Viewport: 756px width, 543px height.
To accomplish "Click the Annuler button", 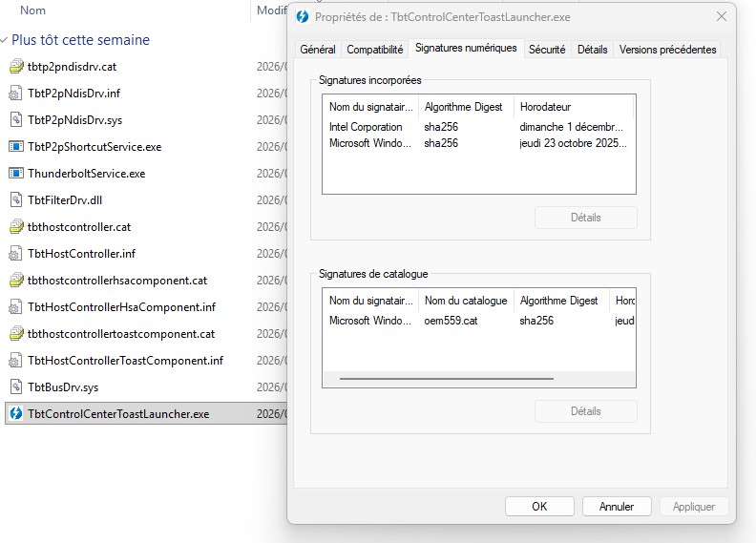I will coord(616,507).
